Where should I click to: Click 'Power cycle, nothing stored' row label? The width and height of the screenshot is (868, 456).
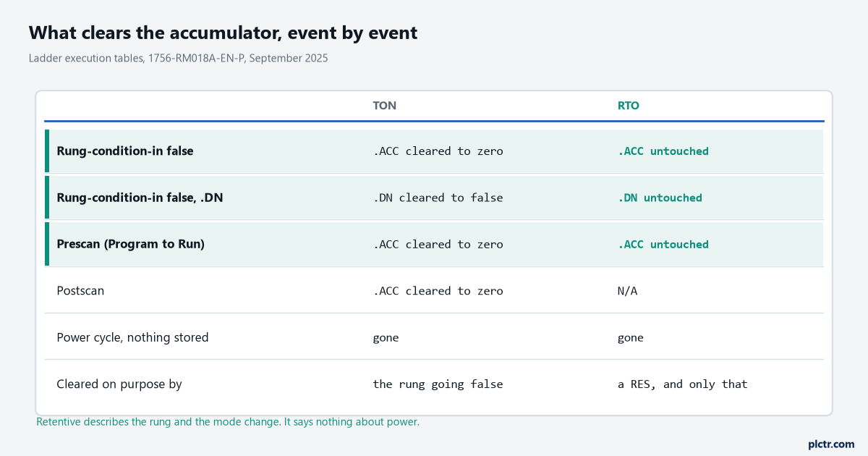pos(132,337)
